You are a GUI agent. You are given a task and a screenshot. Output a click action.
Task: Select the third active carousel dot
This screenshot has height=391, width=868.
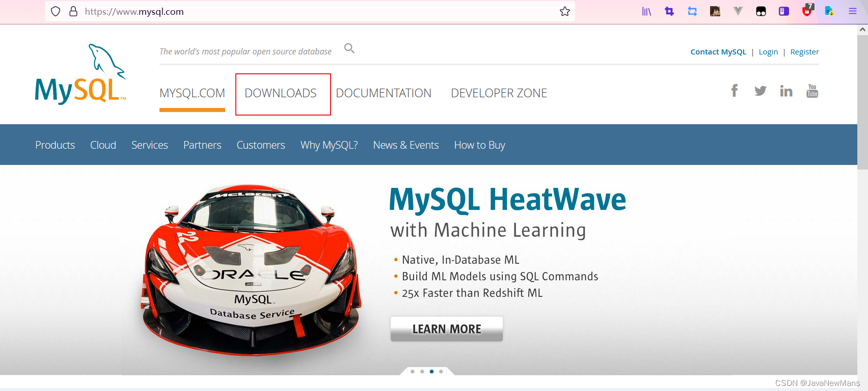[x=431, y=372]
